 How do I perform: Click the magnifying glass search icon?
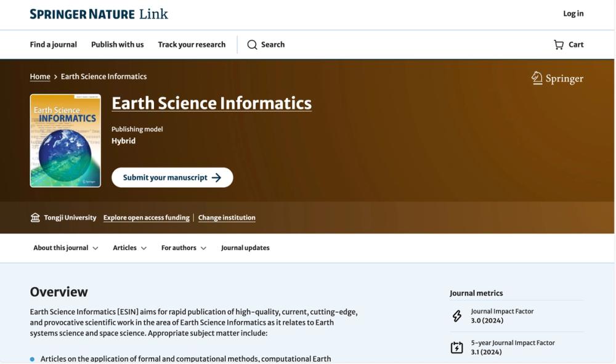point(252,45)
